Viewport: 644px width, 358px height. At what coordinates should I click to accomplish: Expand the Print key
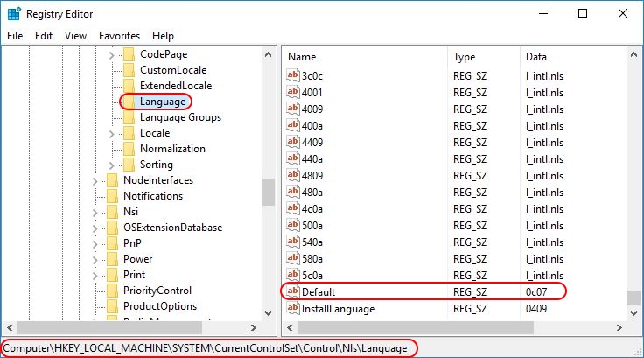tap(94, 276)
